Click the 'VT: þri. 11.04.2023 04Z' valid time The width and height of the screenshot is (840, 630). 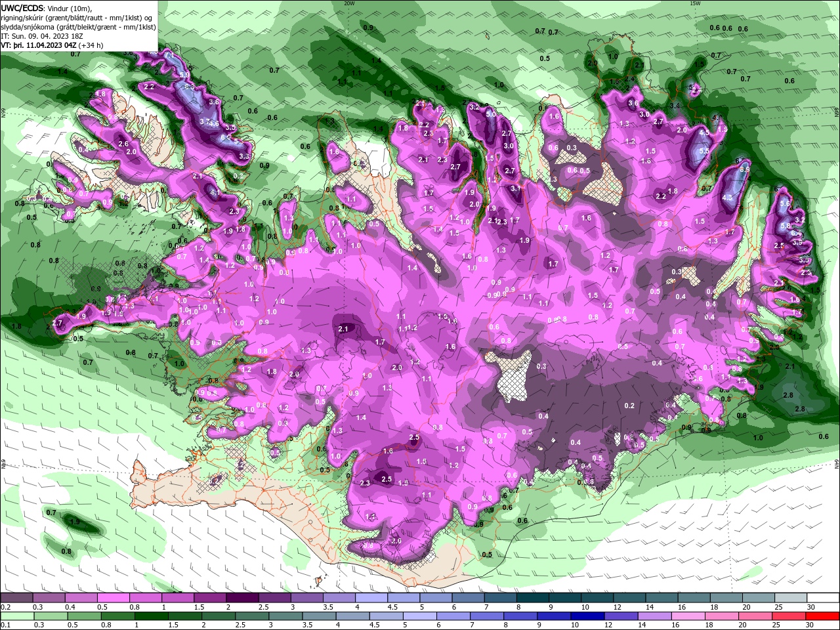pyautogui.click(x=39, y=45)
